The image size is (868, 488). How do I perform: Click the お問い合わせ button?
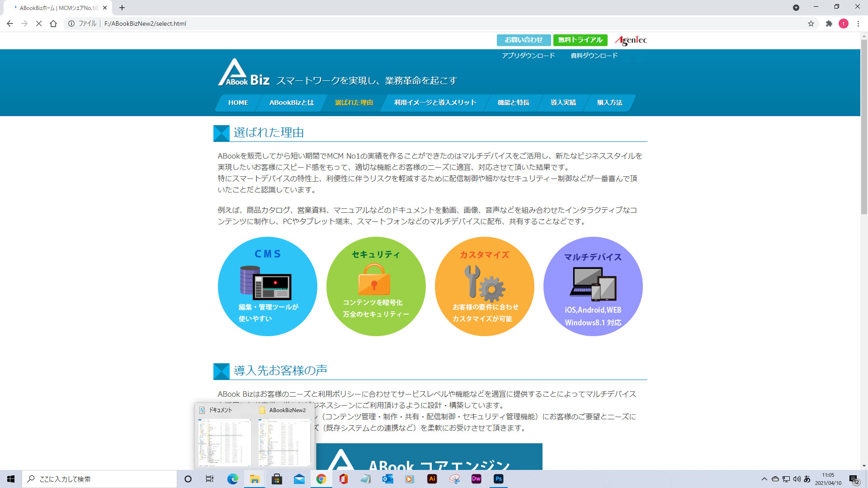[x=524, y=40]
